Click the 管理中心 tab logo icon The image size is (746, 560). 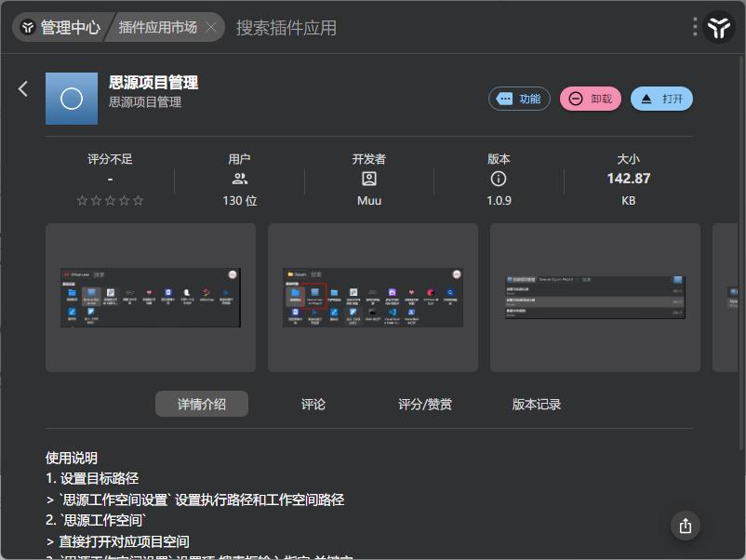pyautogui.click(x=28, y=27)
